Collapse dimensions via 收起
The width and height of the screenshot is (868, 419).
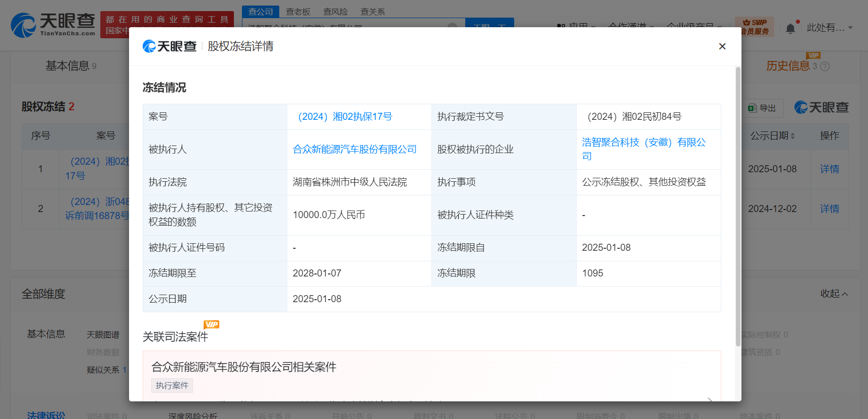834,294
